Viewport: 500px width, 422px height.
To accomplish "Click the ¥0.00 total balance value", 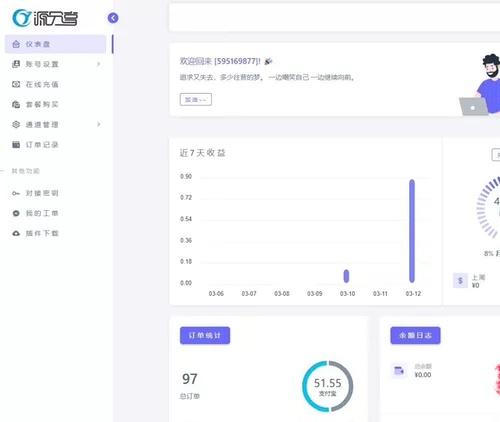I will [x=423, y=375].
